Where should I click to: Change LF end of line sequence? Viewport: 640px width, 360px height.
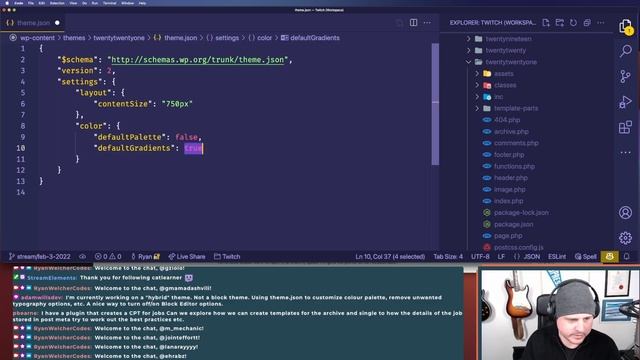click(501, 257)
